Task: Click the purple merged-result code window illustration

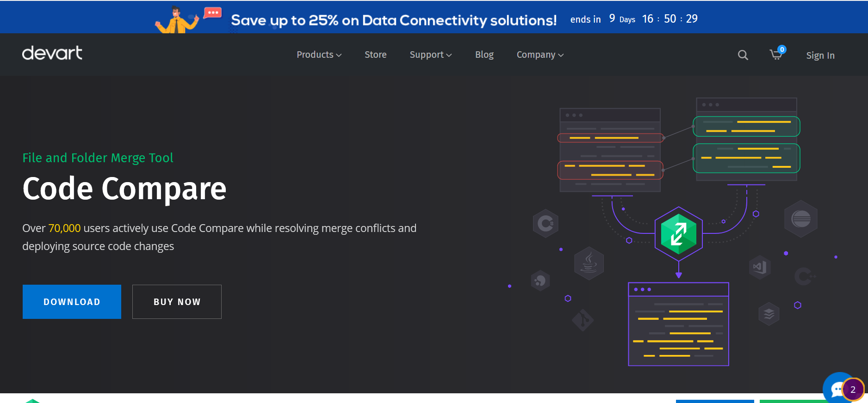Action: [x=678, y=324]
